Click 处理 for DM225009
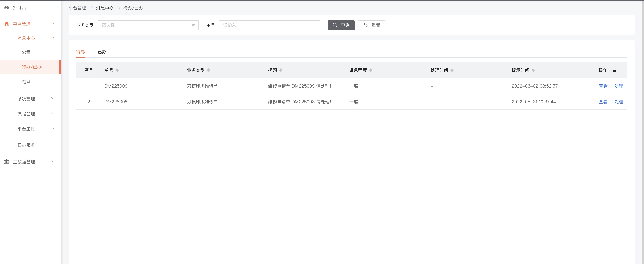The image size is (644, 264). 619,86
